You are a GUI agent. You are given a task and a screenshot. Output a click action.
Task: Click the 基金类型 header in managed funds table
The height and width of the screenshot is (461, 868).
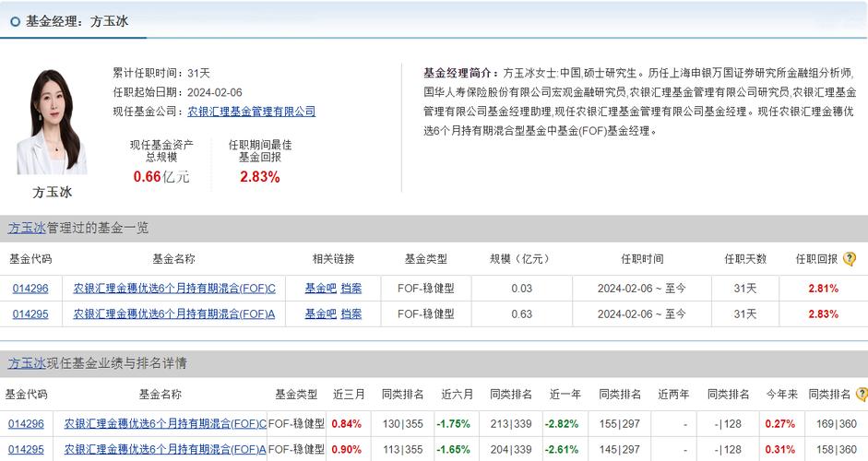[x=425, y=258]
